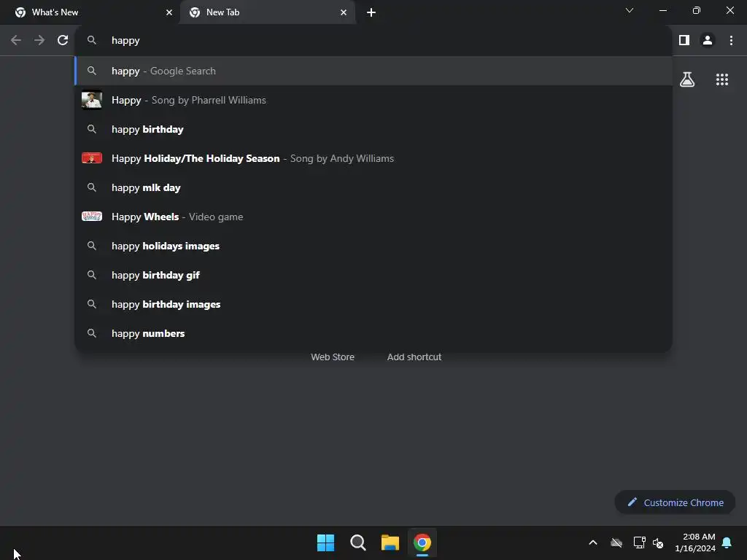
Task: Close the What's New tab
Action: [x=169, y=12]
